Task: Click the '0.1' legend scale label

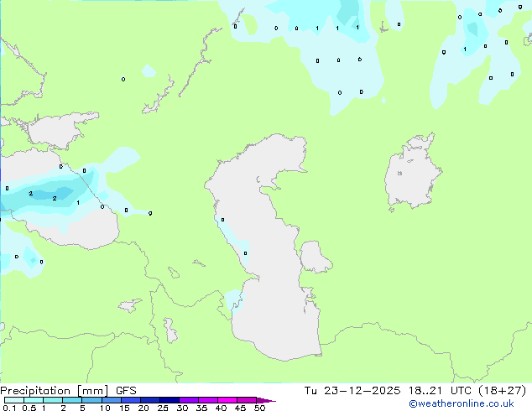Action: [9, 408]
